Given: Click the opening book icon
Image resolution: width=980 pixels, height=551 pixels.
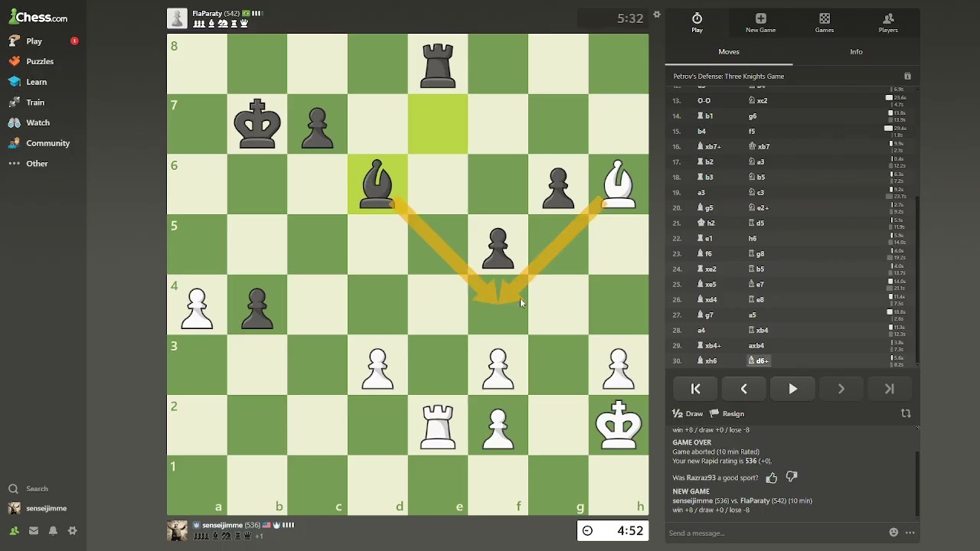Looking at the screenshot, I should pyautogui.click(x=908, y=77).
